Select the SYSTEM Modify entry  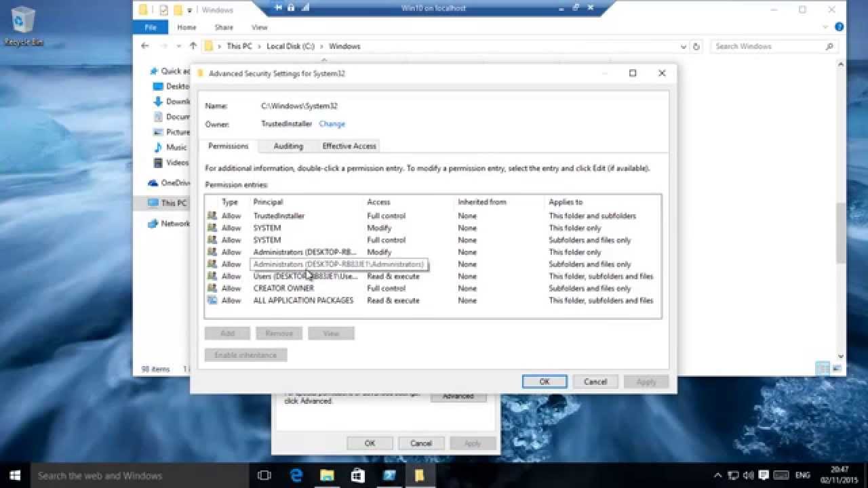point(433,228)
